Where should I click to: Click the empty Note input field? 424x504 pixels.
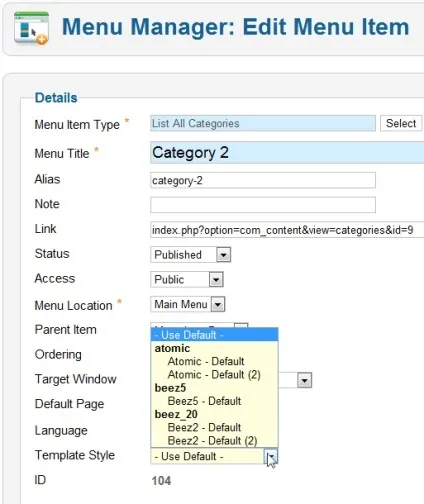263,205
